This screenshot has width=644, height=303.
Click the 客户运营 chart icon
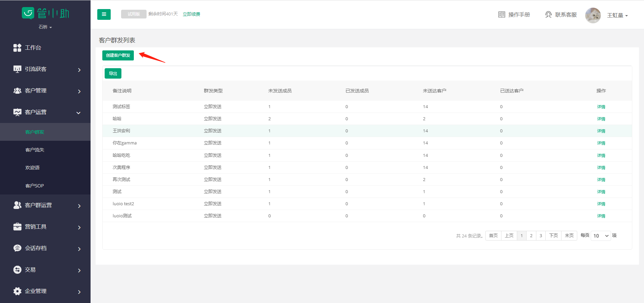click(17, 112)
